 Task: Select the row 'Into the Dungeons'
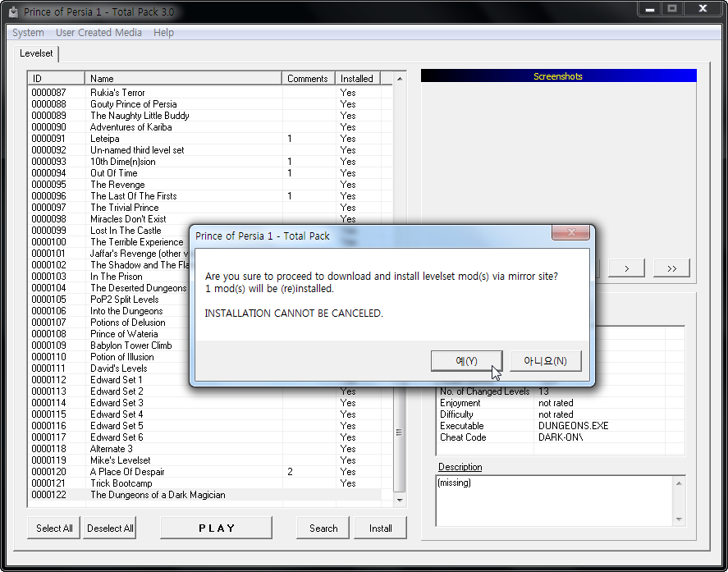point(109,310)
